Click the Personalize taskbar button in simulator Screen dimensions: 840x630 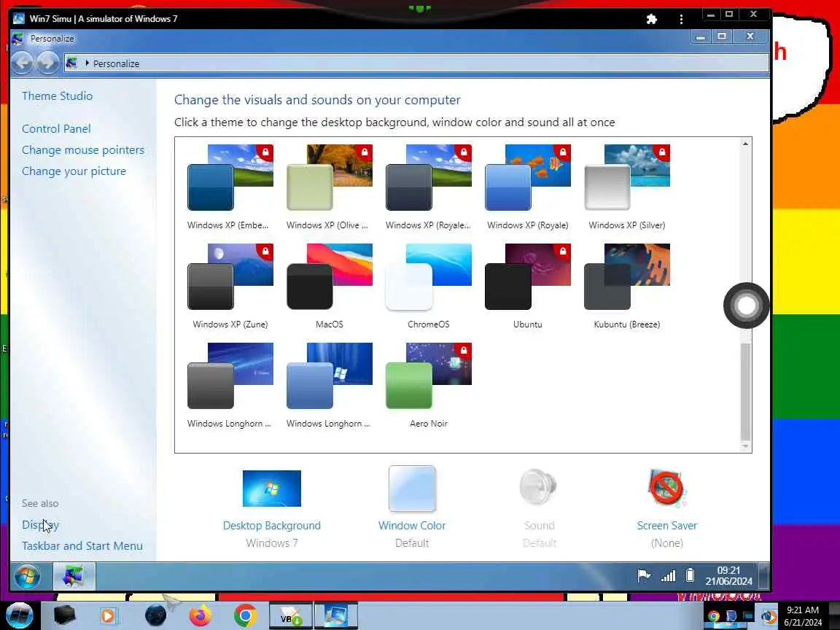[74, 577]
